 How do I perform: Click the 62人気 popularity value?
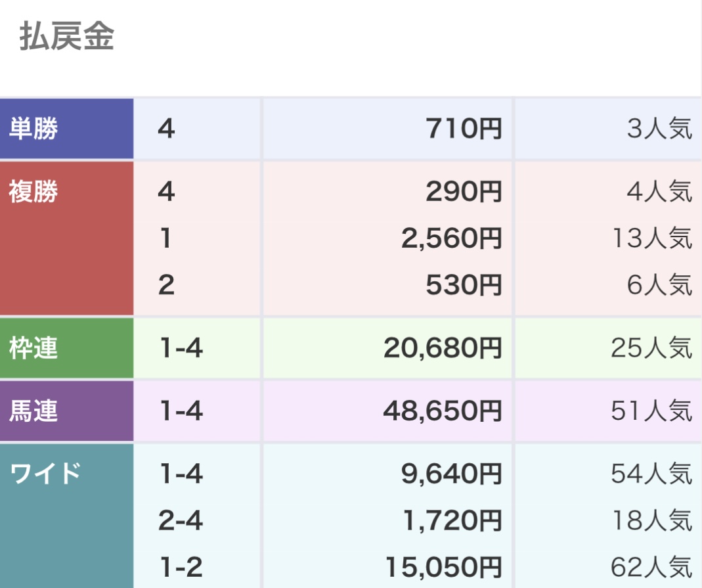(652, 568)
